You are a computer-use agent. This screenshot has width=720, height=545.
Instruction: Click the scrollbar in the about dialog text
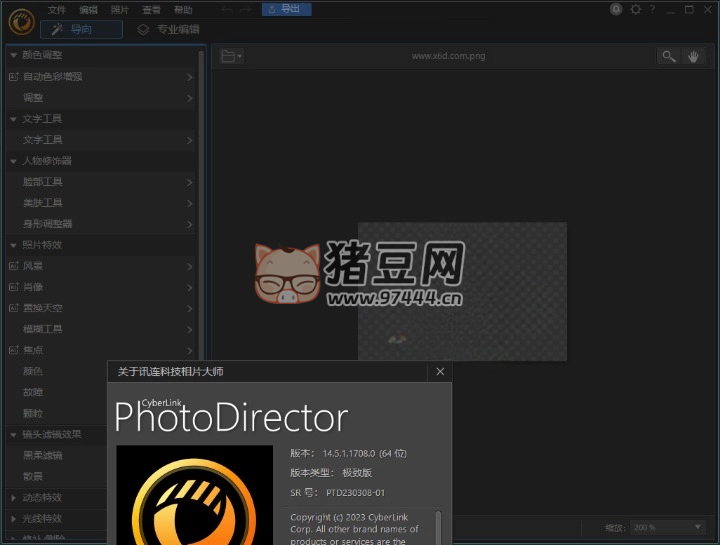(437, 525)
